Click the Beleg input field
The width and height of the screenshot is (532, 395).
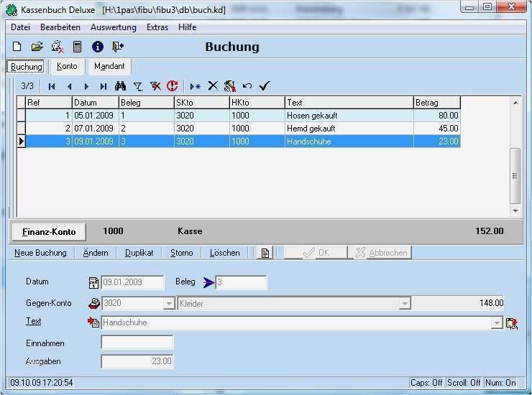click(x=241, y=282)
